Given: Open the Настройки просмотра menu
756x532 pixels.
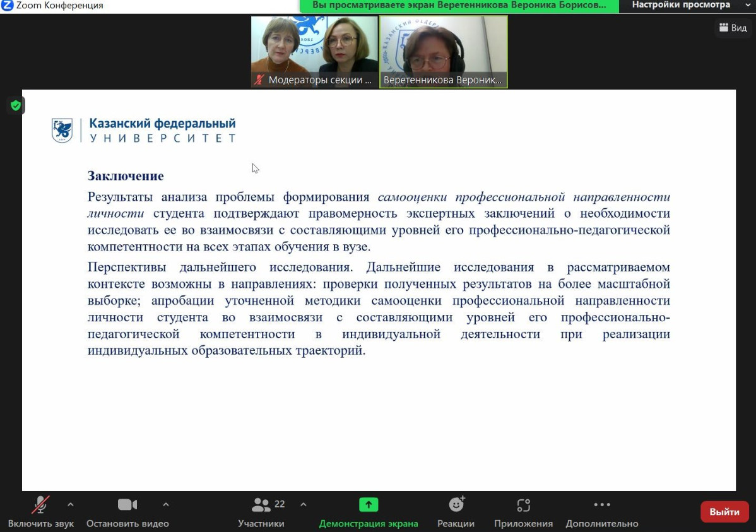Looking at the screenshot, I should point(681,5).
